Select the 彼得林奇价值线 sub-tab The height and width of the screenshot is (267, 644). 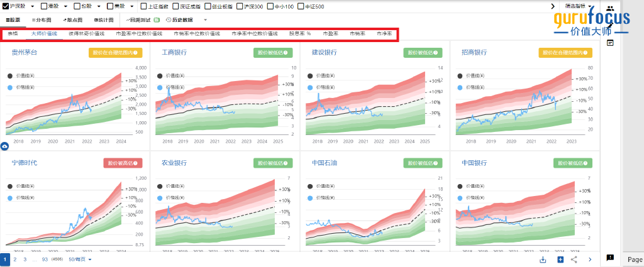pos(87,34)
